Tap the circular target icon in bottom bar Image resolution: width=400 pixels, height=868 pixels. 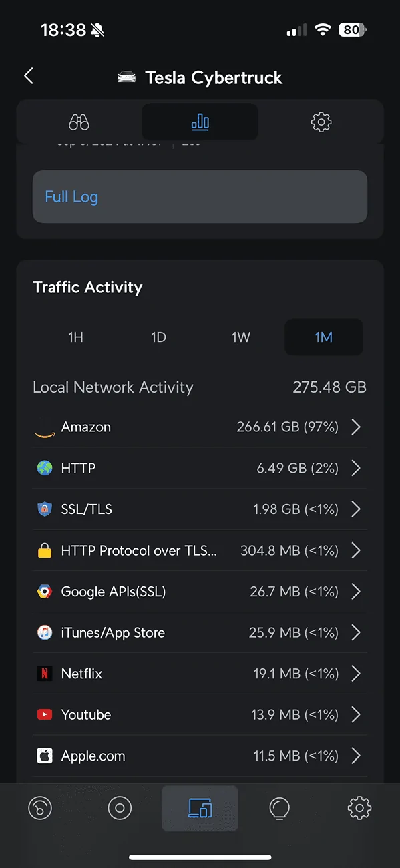coord(120,809)
